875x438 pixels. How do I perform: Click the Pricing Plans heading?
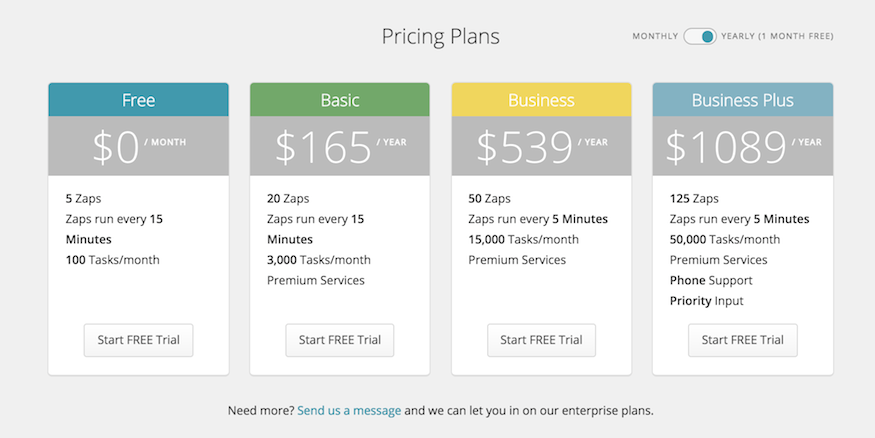pos(440,37)
